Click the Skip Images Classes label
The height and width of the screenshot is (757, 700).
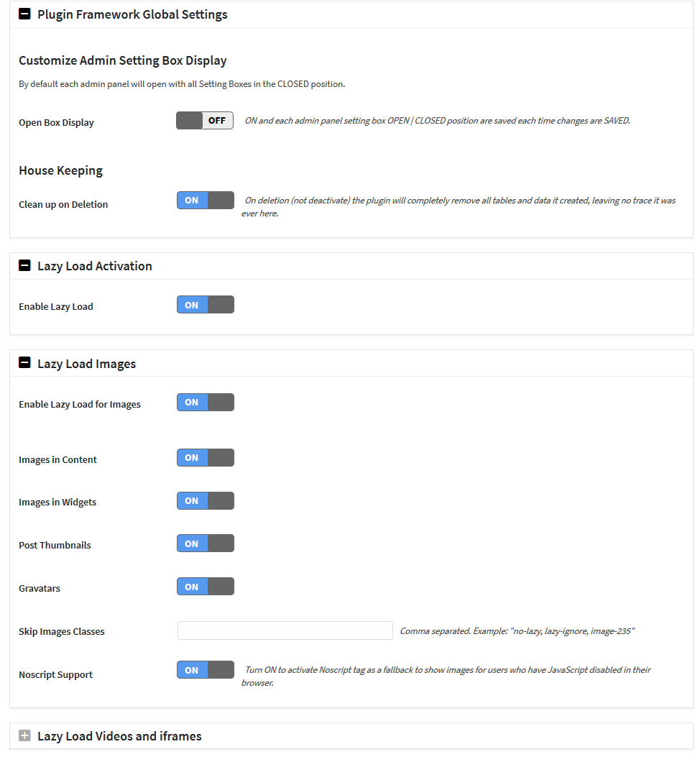(x=62, y=631)
